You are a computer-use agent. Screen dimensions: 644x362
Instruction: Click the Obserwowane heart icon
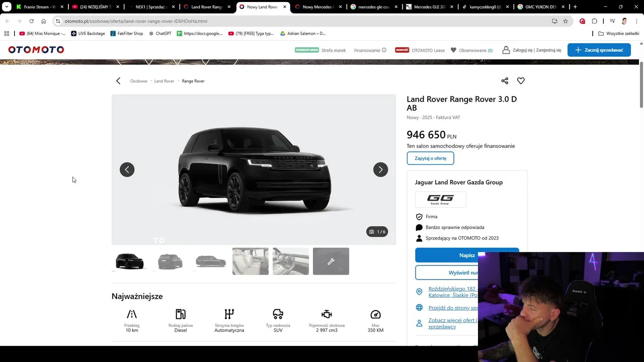[453, 50]
